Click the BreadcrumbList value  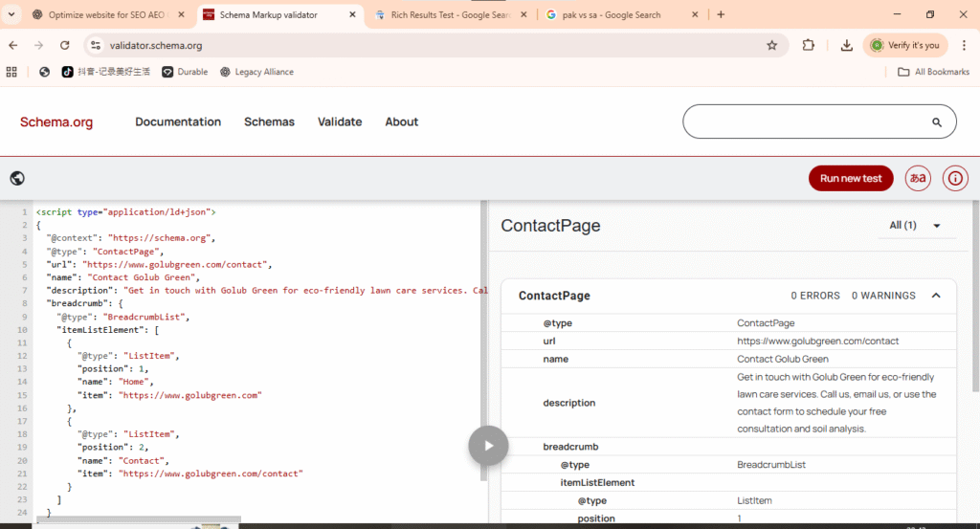tap(771, 465)
